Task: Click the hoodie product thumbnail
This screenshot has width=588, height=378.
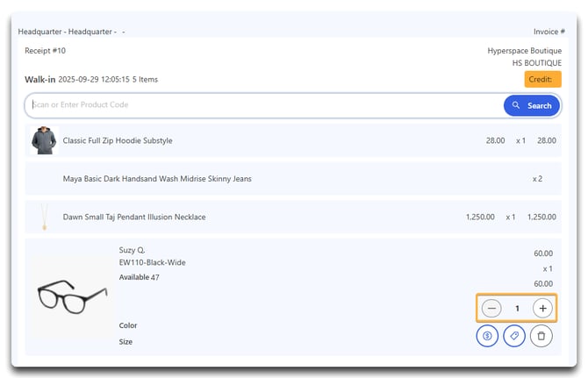Action: (43, 140)
